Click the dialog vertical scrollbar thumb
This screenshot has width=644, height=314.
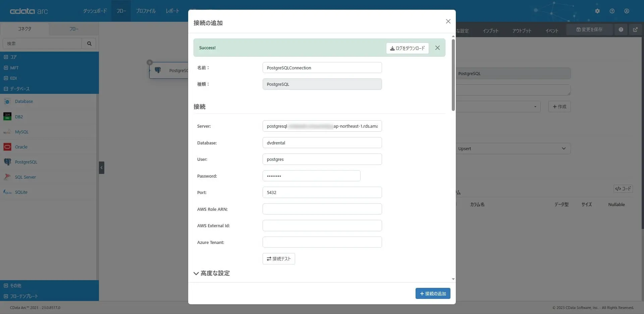tap(453, 75)
